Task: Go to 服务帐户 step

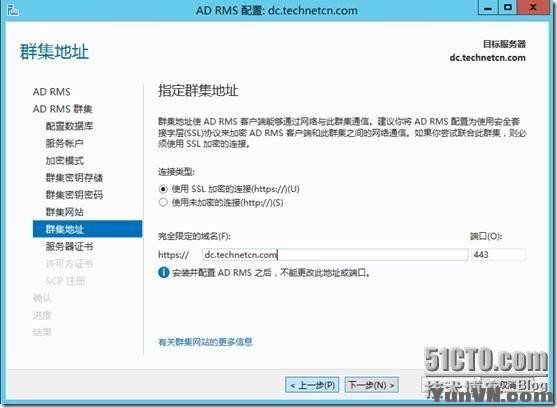Action: pyautogui.click(x=65, y=143)
